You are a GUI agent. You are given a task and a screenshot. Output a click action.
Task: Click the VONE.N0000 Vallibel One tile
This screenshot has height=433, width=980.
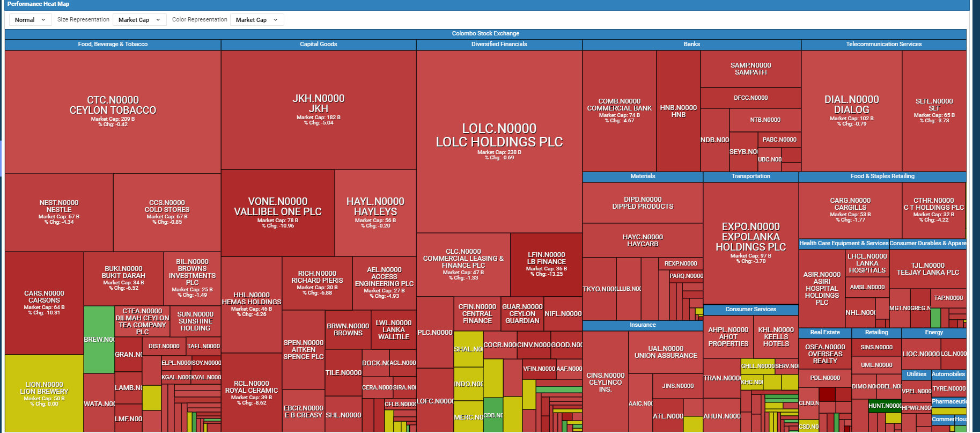pyautogui.click(x=278, y=212)
